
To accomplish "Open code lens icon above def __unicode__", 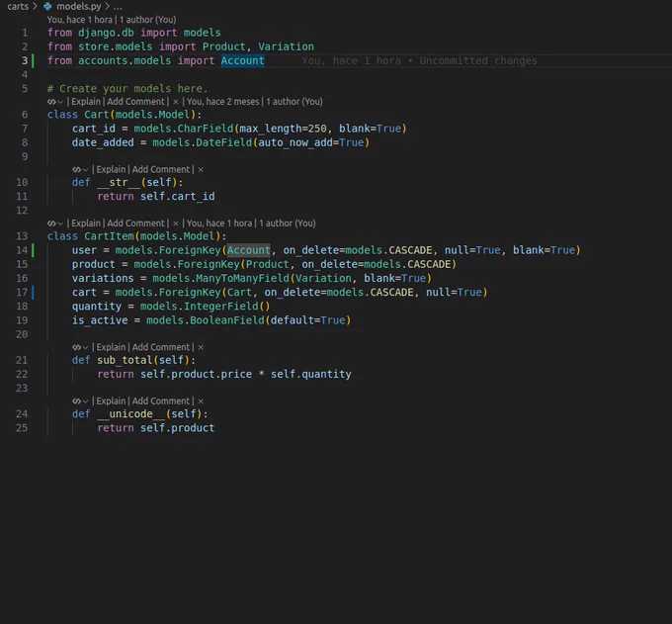I will tap(76, 401).
